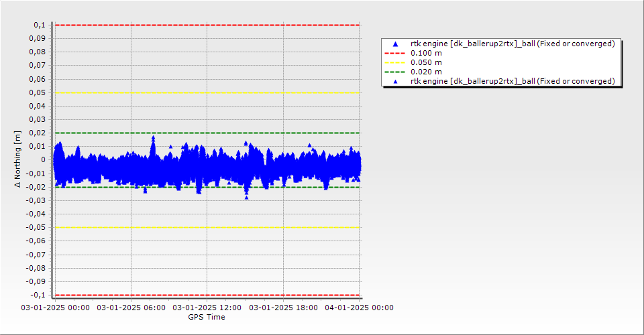Click the GPS Time axis title

pos(207,317)
